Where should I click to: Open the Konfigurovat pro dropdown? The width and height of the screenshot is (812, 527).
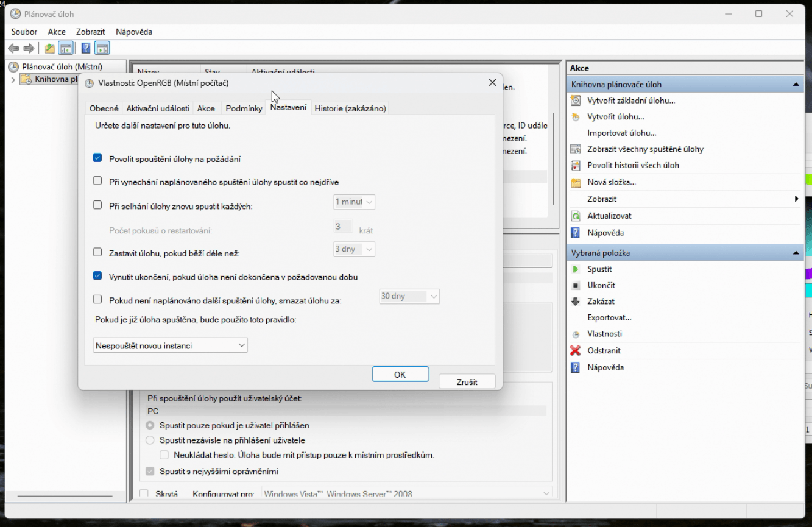(x=407, y=493)
